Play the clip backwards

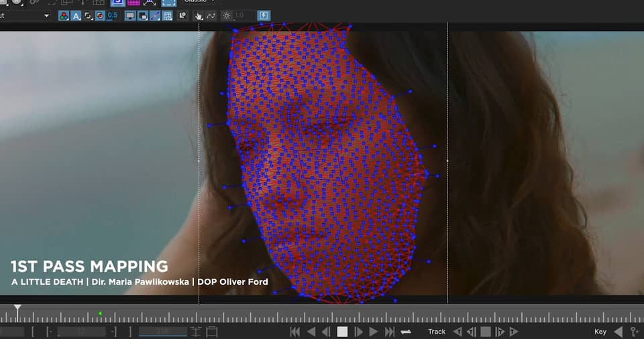pyautogui.click(x=311, y=332)
